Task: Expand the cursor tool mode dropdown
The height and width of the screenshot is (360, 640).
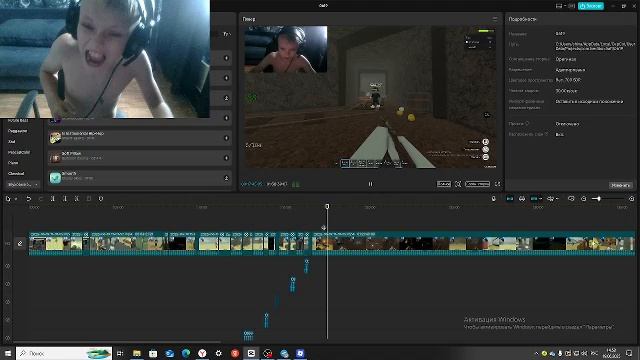Action: tap(16, 199)
